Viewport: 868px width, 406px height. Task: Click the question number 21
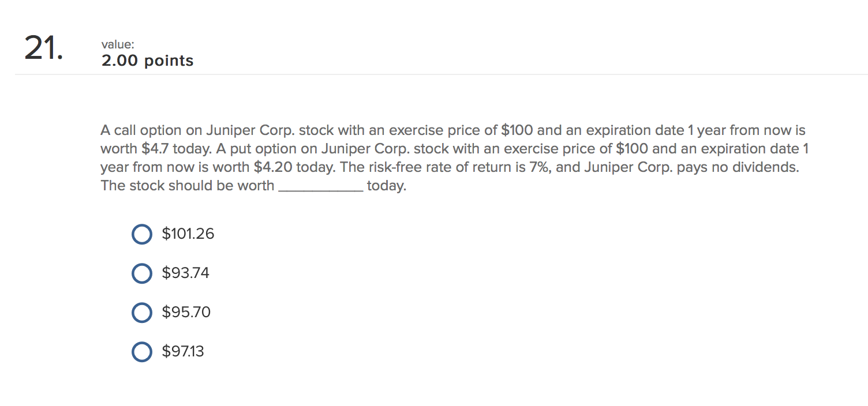tap(43, 48)
